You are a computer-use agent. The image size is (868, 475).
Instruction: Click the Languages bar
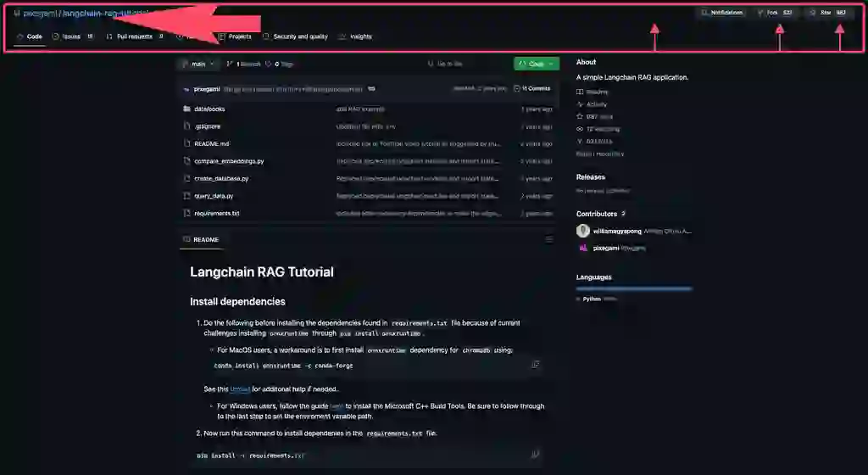[x=634, y=288]
